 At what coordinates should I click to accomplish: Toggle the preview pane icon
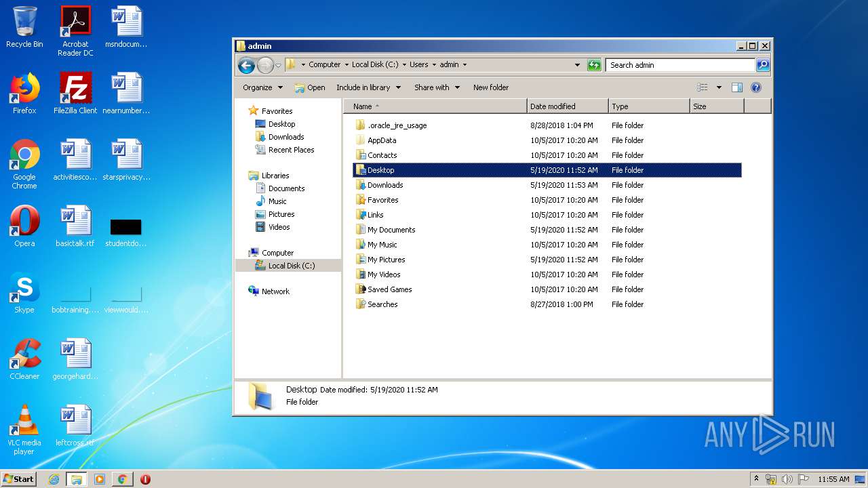[737, 87]
